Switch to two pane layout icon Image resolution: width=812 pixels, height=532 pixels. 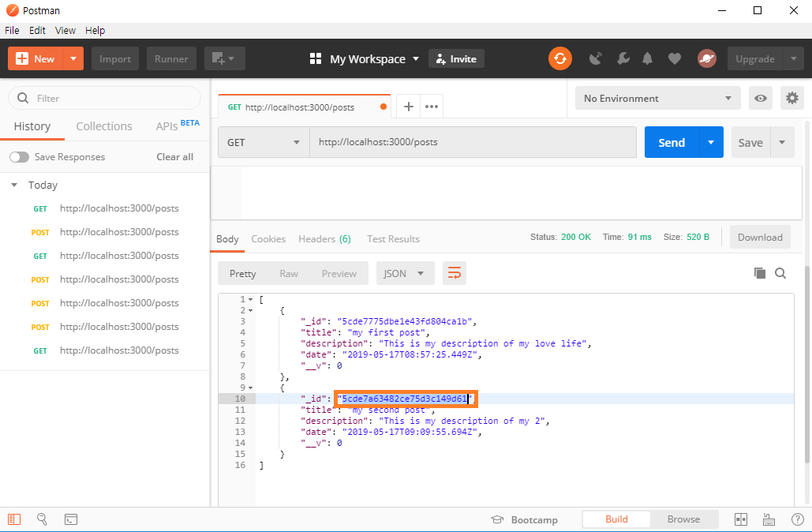741,519
